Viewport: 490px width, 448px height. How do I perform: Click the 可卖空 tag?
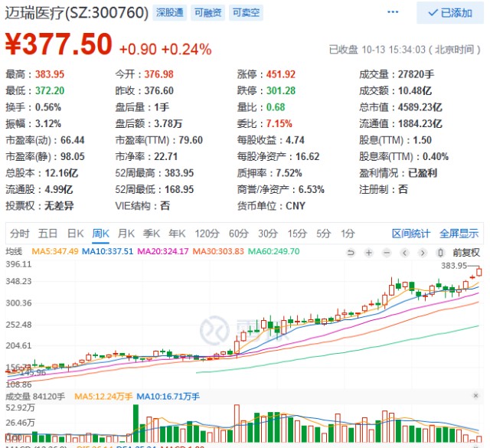coord(246,13)
